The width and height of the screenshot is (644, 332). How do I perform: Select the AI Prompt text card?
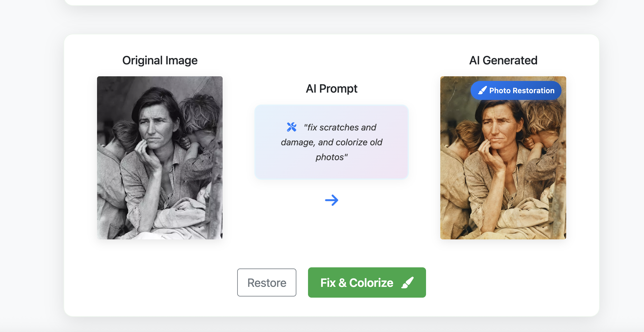pyautogui.click(x=332, y=142)
